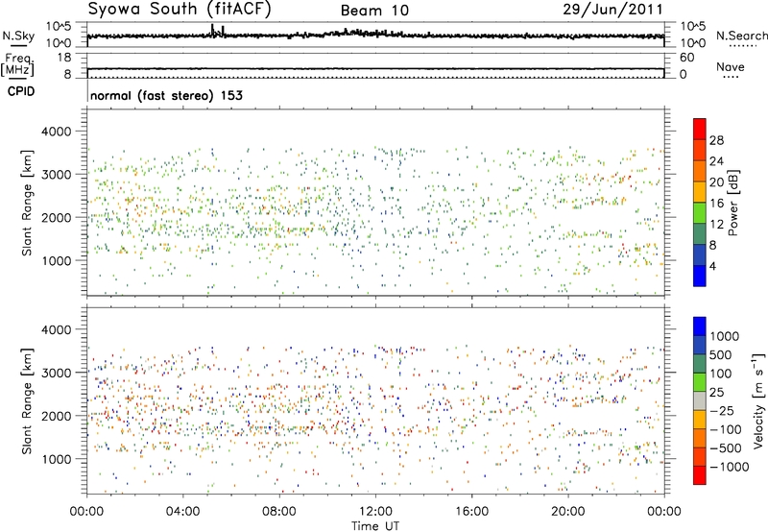Pick the blue top segment of the Velocity color bar
The image size is (768, 532).
[x=700, y=326]
